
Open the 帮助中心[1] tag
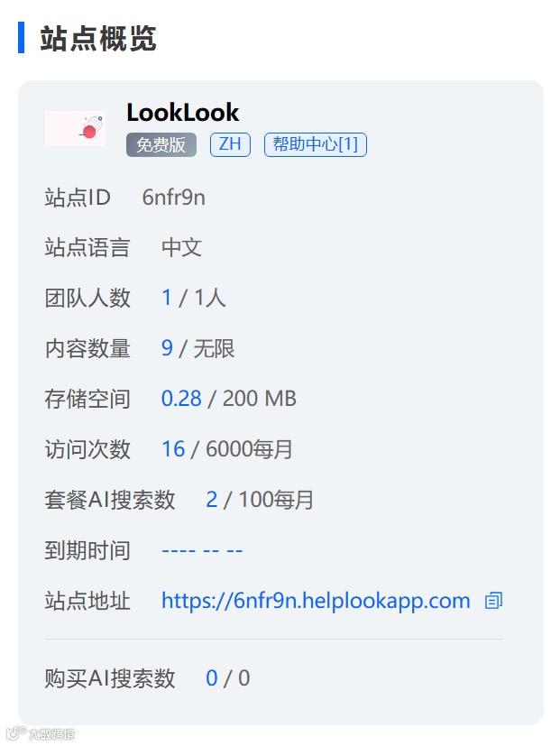point(316,144)
